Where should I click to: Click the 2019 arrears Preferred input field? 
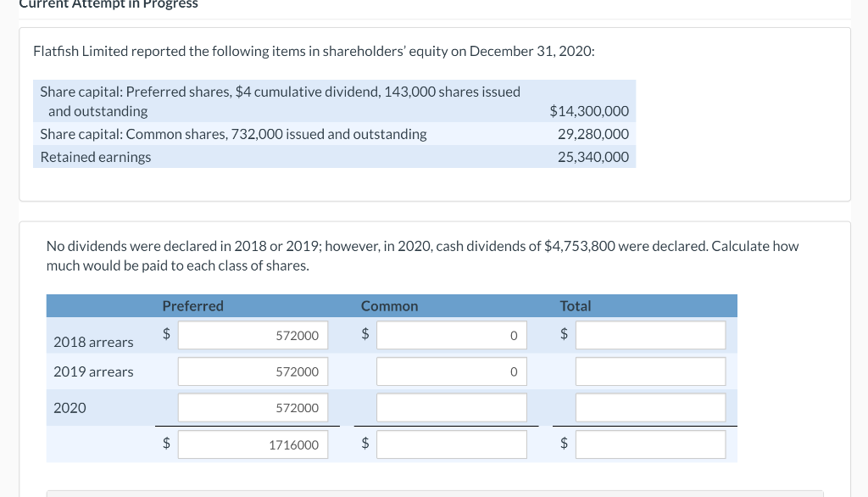pyautogui.click(x=253, y=371)
